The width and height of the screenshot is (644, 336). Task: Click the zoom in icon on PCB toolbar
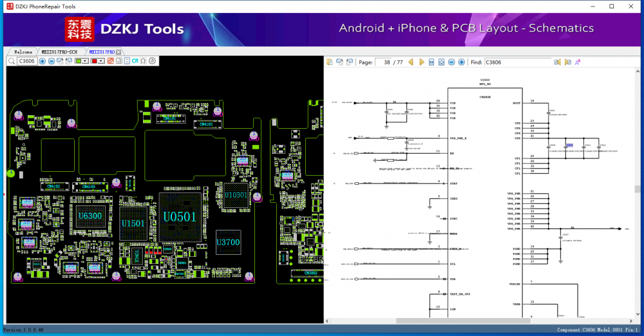[43, 61]
